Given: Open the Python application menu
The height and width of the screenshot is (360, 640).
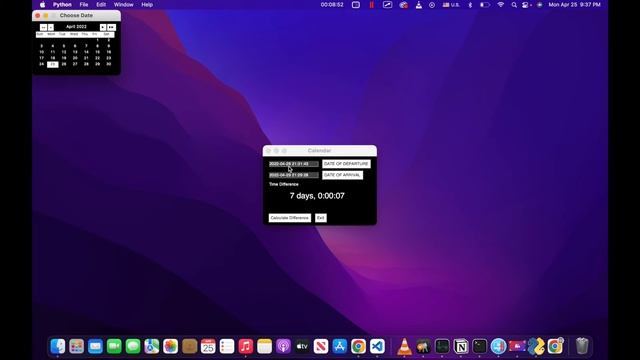Looking at the screenshot, I should (62, 5).
